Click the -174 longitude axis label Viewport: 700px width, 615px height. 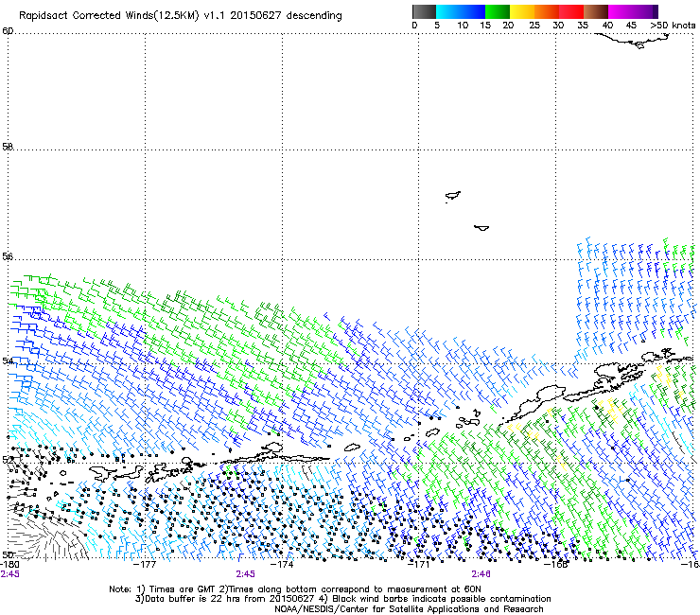(x=282, y=564)
